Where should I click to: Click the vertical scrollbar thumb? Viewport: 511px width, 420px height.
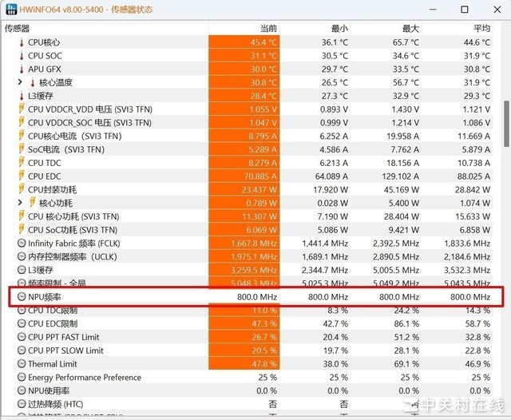pyautogui.click(x=506, y=124)
